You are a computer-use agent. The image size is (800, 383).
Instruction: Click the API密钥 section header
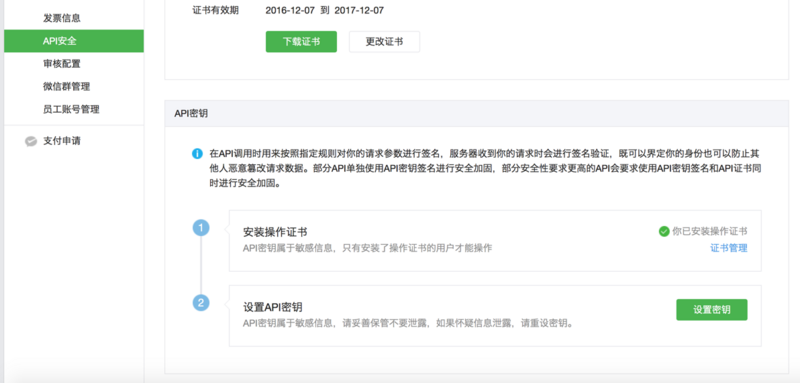pos(477,114)
